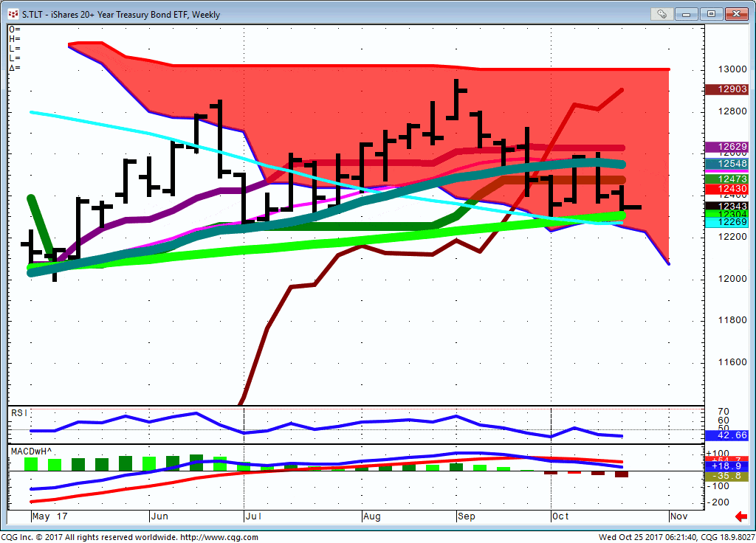Viewport: 756px width, 543px height.
Task: Click the O= open value field
Action: [15, 30]
